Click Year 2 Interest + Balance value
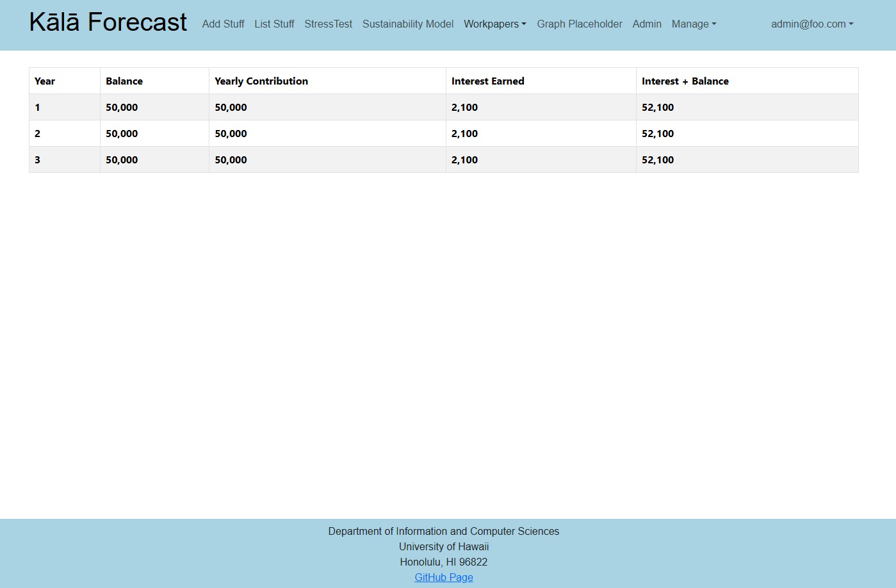The width and height of the screenshot is (896, 588). click(658, 134)
